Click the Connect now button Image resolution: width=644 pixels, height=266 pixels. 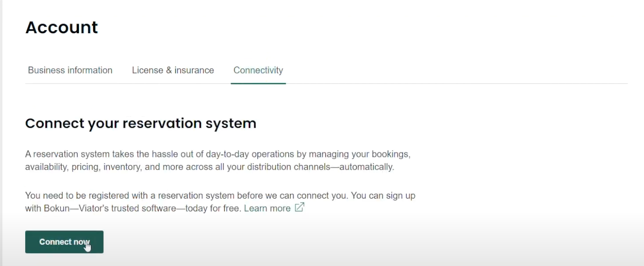[x=64, y=242]
